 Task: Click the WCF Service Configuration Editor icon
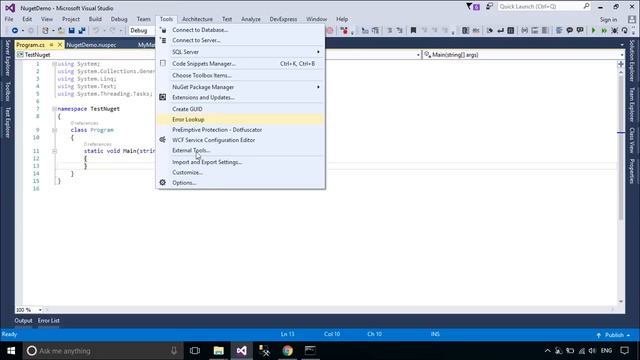click(x=162, y=140)
